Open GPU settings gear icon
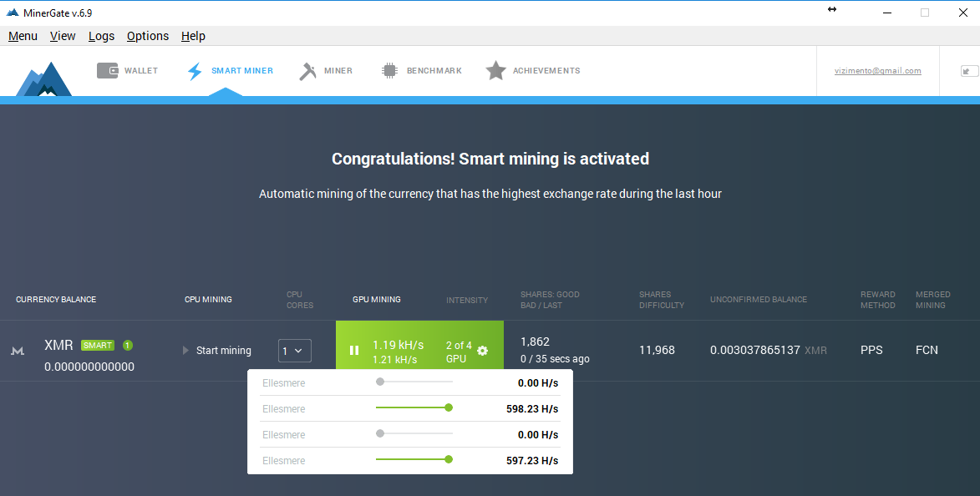Viewport: 980px width, 496px height. (483, 351)
